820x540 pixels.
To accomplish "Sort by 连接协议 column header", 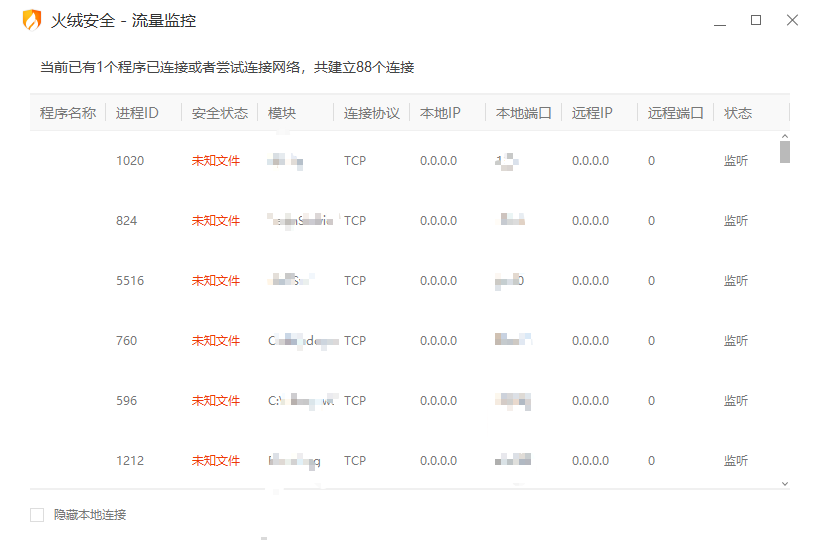I will [372, 113].
